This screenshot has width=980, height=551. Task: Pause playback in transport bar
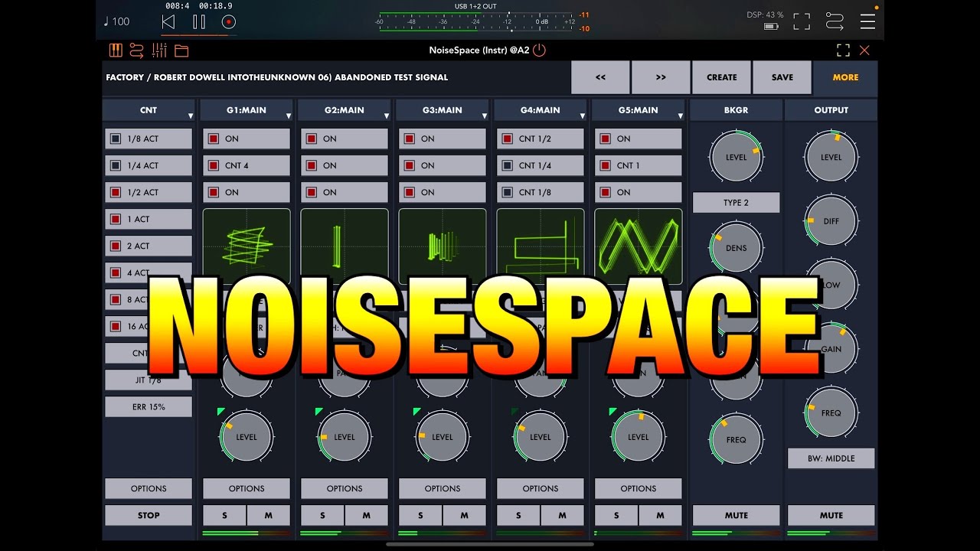coord(199,22)
